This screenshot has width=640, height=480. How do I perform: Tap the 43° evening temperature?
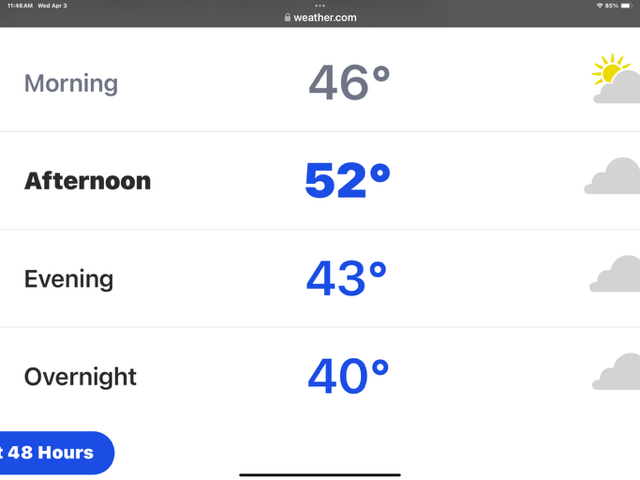pyautogui.click(x=347, y=278)
